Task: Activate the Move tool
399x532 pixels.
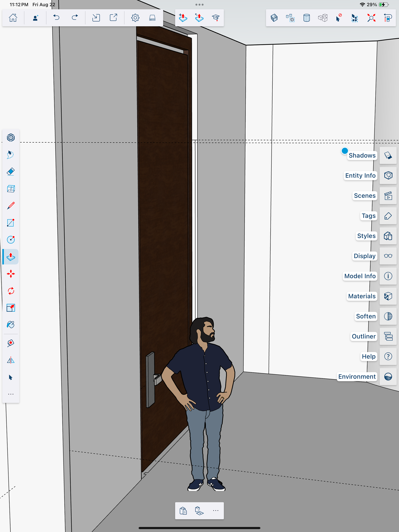Action: (x=11, y=274)
